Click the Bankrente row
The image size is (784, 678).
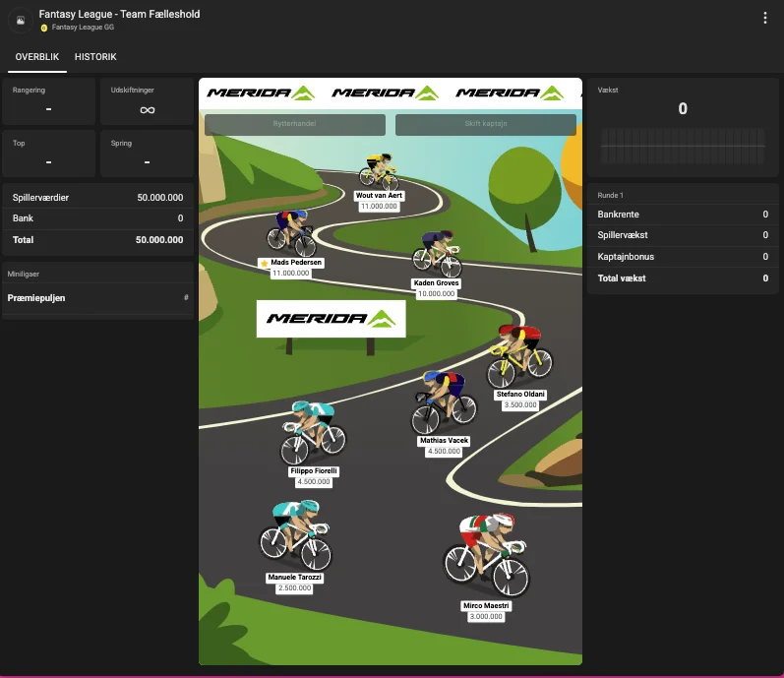(x=683, y=215)
